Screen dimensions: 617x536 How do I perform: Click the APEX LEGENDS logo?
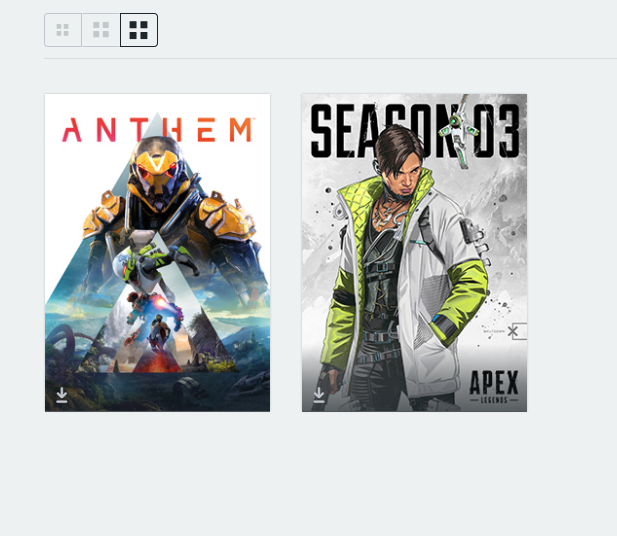[494, 387]
